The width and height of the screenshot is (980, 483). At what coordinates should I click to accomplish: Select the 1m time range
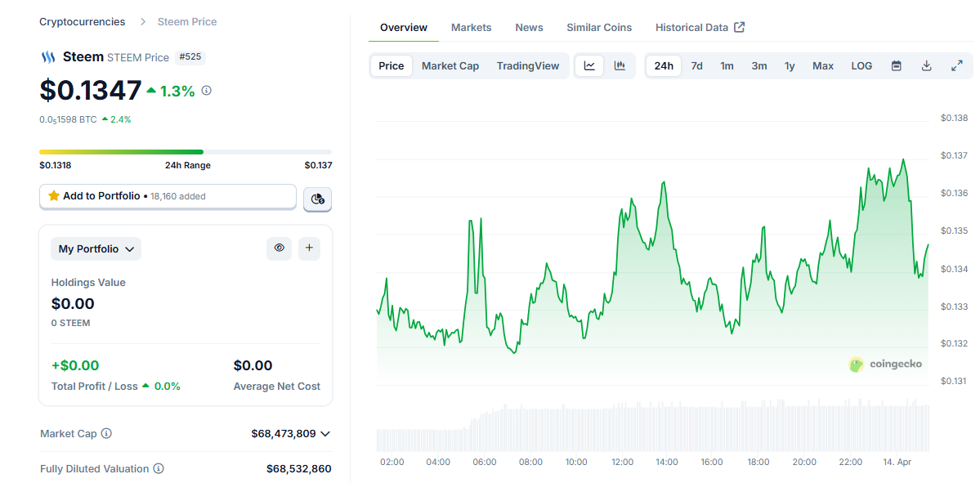coord(727,65)
